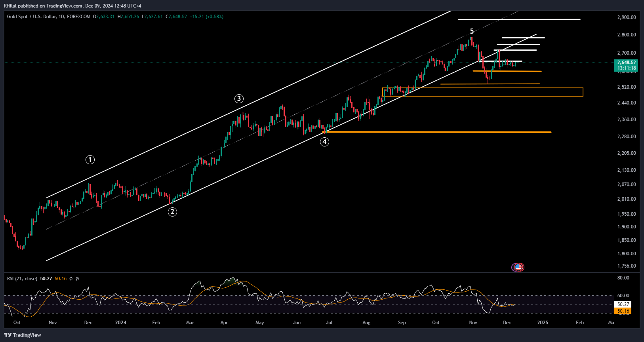Image resolution: width=644 pixels, height=342 pixels.
Task: Click the 2,440.00 price axis label
Action: point(627,103)
